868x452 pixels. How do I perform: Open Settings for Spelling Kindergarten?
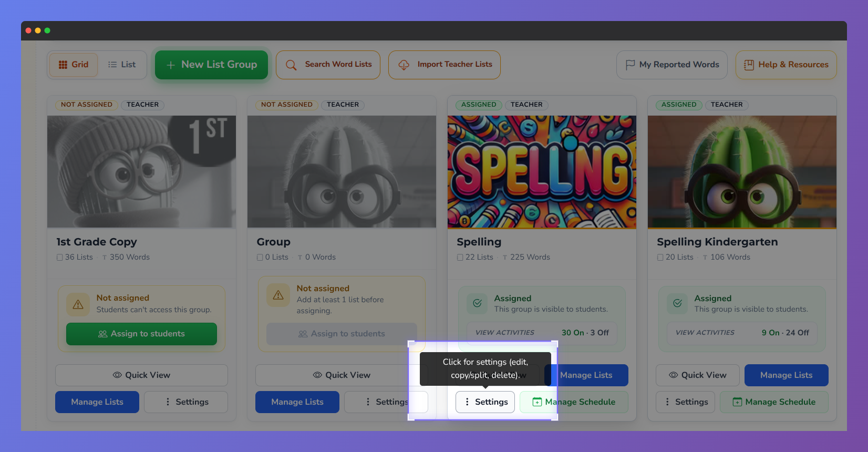coord(686,402)
